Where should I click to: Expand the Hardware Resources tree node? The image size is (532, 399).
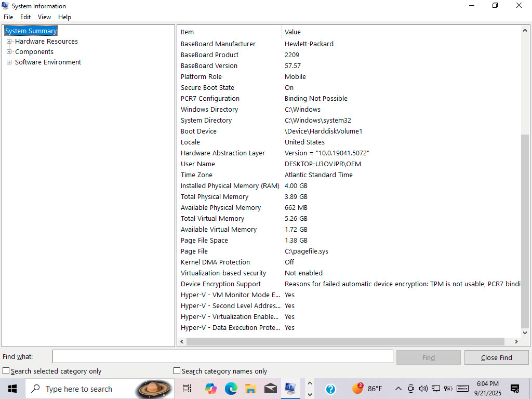(9, 42)
